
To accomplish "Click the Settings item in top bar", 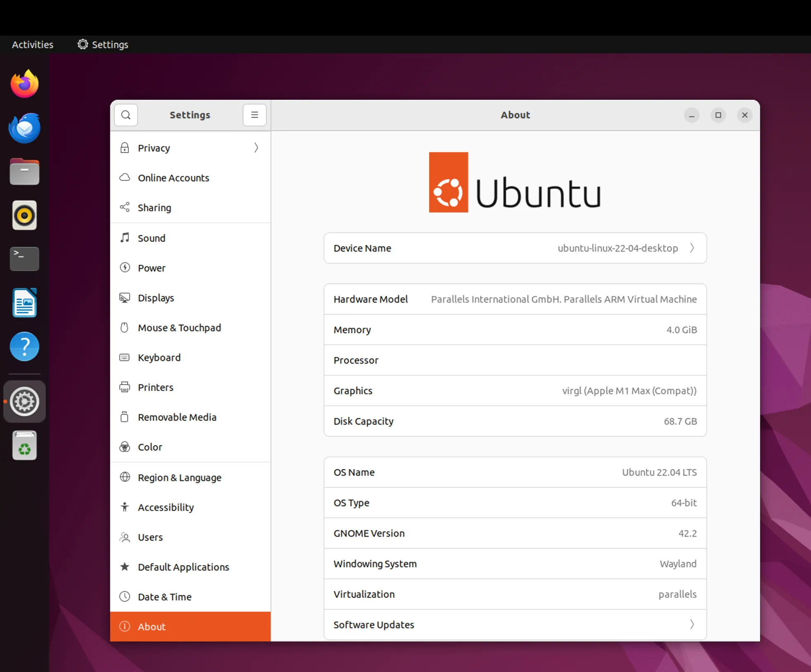I will click(x=102, y=44).
